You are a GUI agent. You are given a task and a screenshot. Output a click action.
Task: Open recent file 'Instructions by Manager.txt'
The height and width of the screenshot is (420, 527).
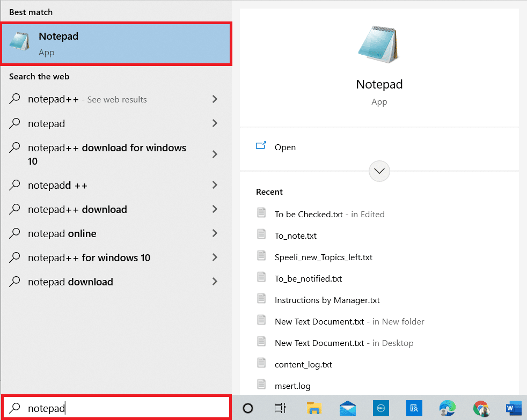pyautogui.click(x=327, y=300)
